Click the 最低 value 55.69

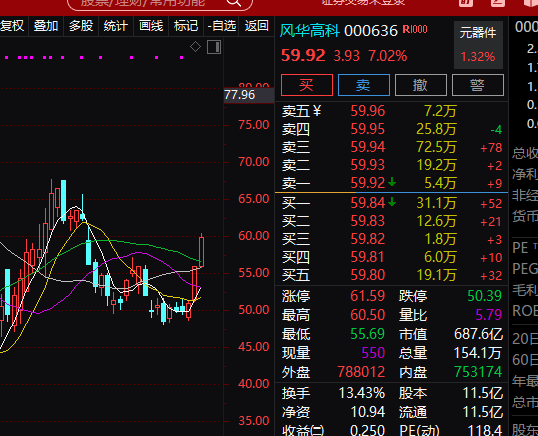[x=367, y=334]
